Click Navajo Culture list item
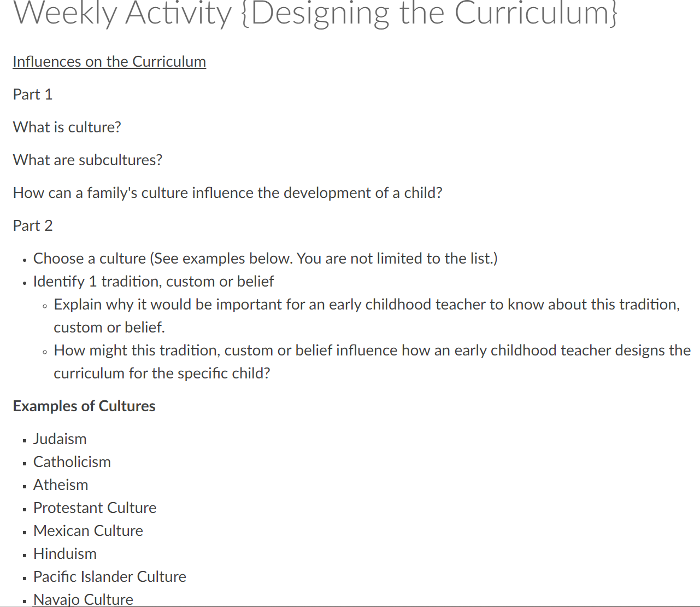Screen dimensions: 700x607 point(84,599)
